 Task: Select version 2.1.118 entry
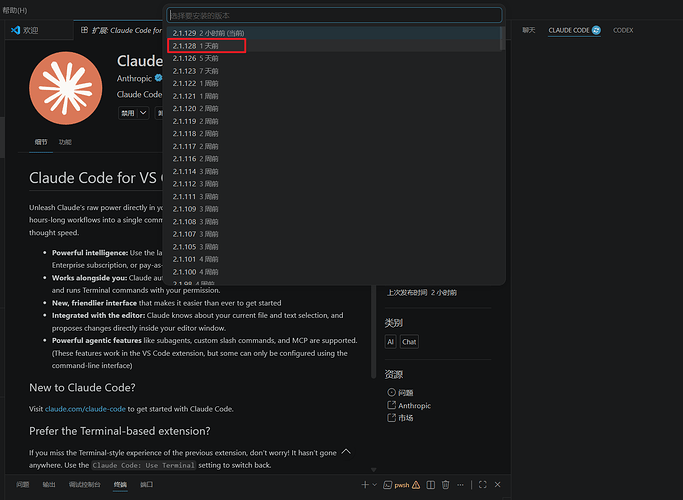[x=334, y=134]
